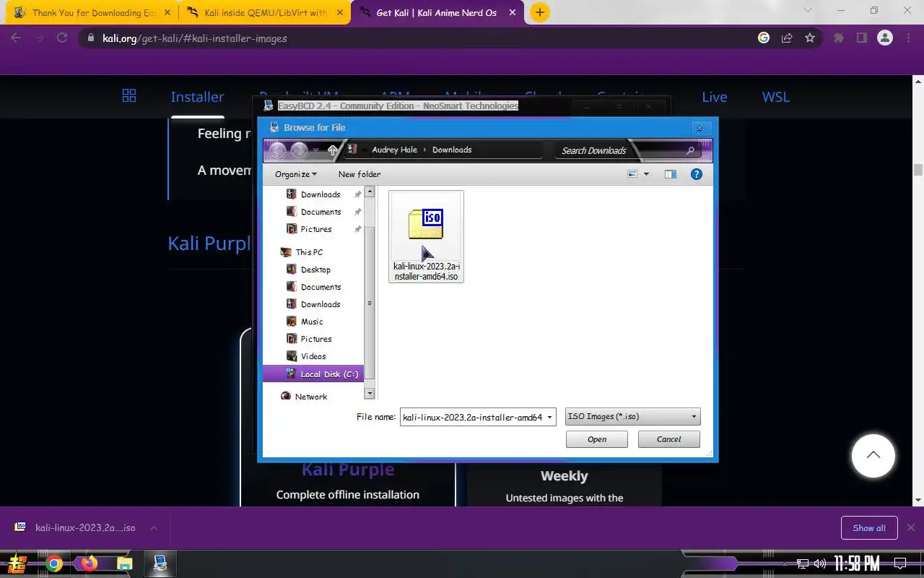Screen dimensions: 924x578
Task: Select Pictures under This PC
Action: pos(316,339)
